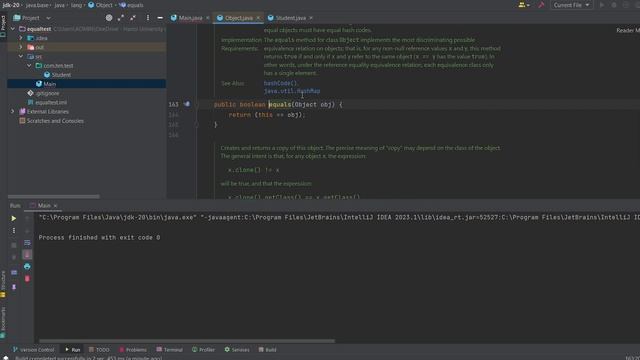Debug current configuration from top toolbar

click(x=614, y=5)
